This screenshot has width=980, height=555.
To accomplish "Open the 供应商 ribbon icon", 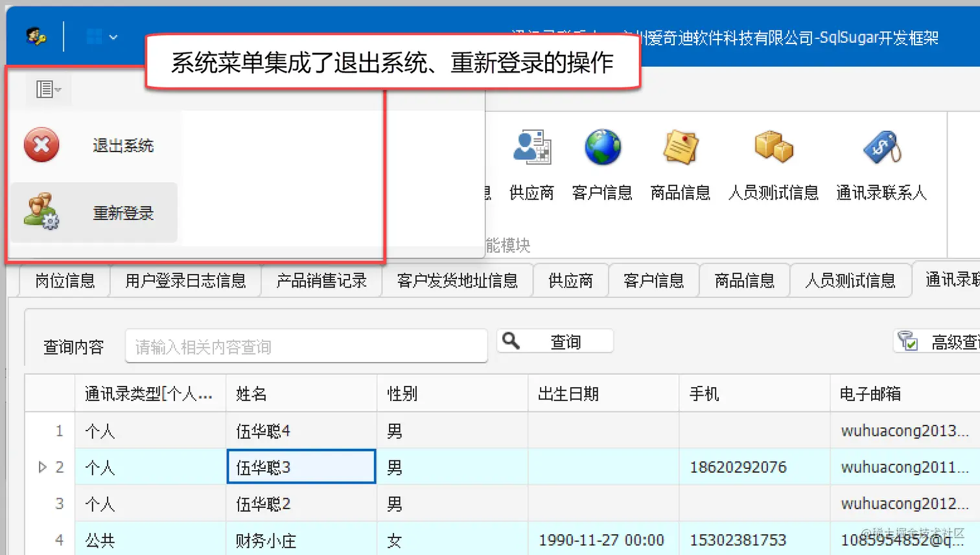I will tap(531, 147).
